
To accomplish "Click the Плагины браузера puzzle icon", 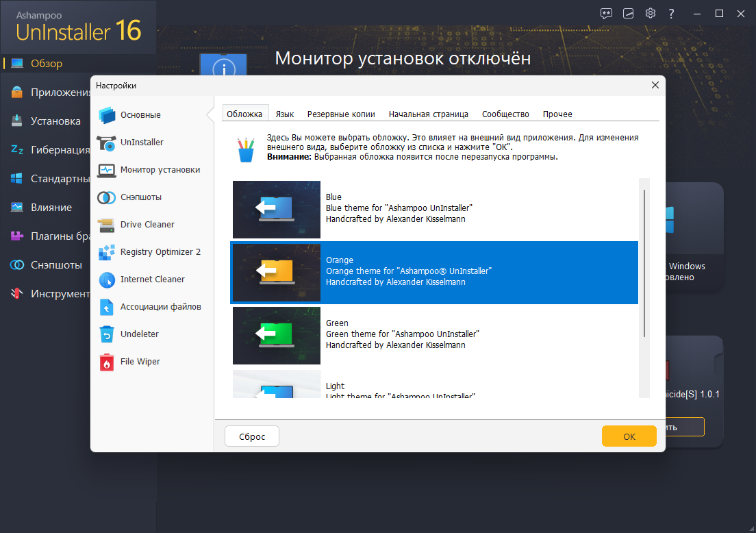I will point(17,236).
